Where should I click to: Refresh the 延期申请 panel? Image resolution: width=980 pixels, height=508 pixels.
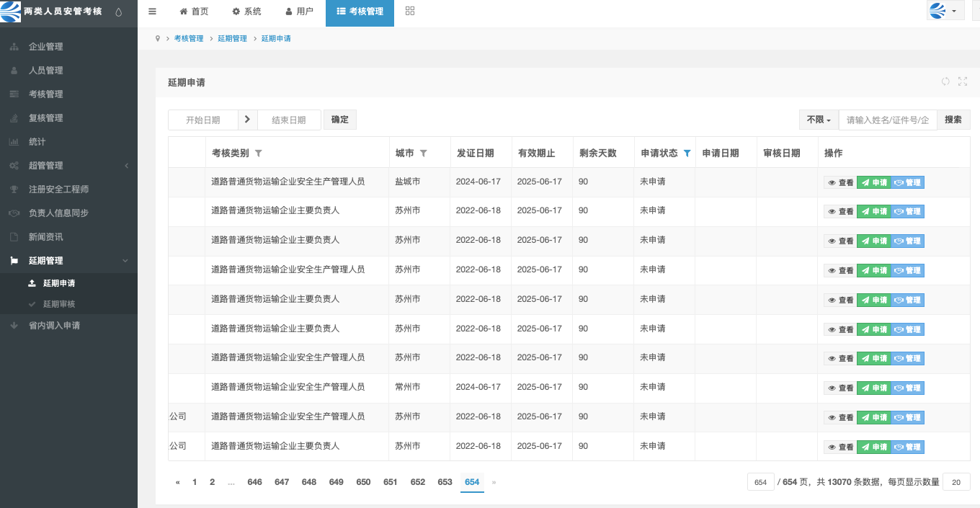945,81
